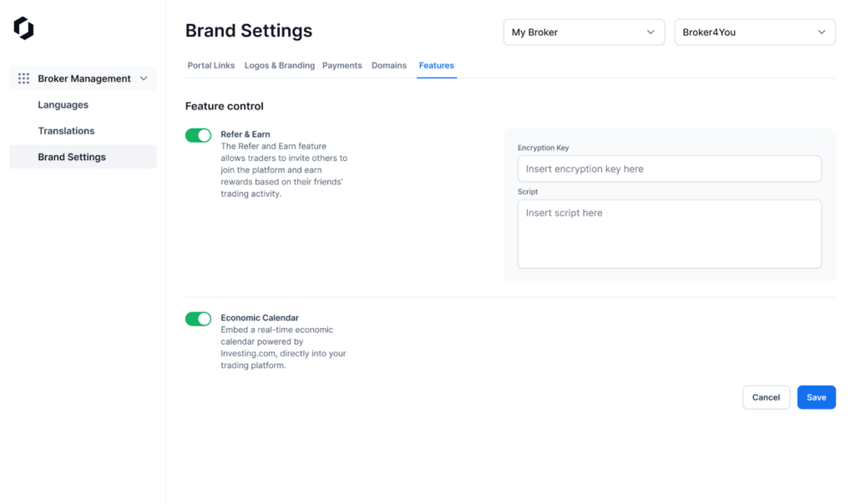Open the Domains tab
Image resolution: width=855 pixels, height=504 pixels.
[389, 65]
